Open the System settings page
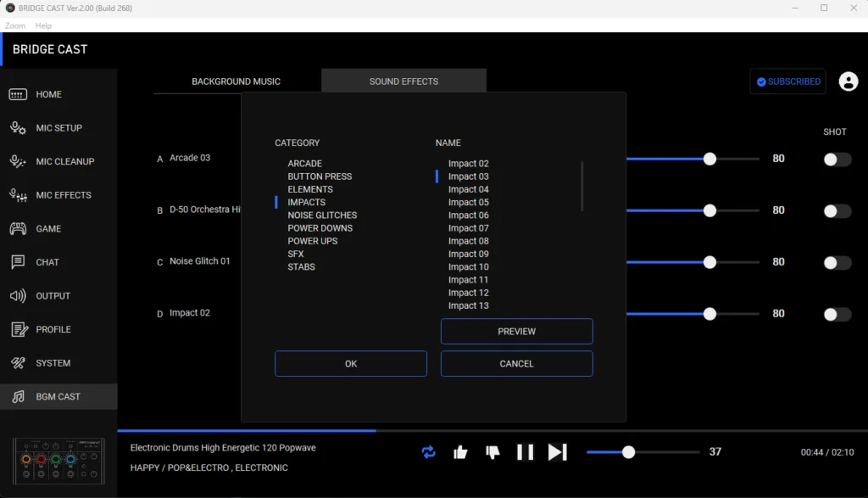This screenshot has width=868, height=498. 53,363
